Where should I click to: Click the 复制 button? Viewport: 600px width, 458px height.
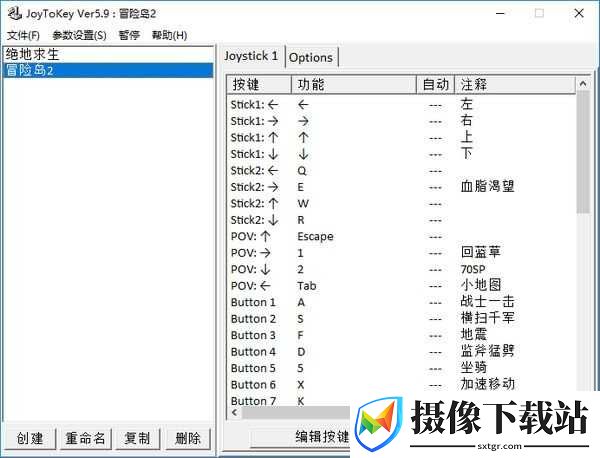click(137, 438)
